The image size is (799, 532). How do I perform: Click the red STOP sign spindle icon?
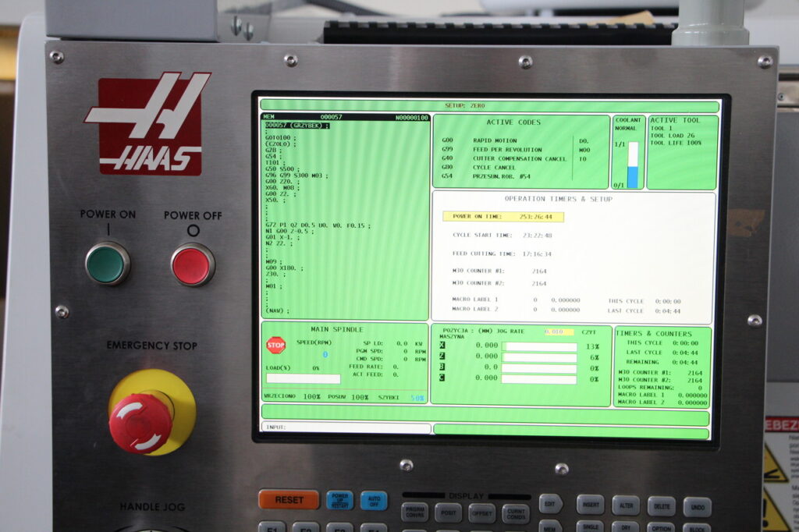point(275,345)
